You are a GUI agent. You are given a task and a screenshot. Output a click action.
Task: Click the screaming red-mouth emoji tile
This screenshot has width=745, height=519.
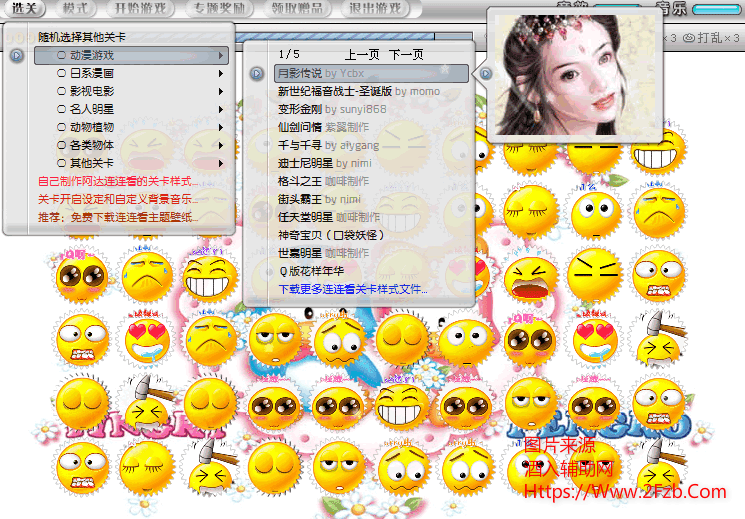[x=529, y=277]
